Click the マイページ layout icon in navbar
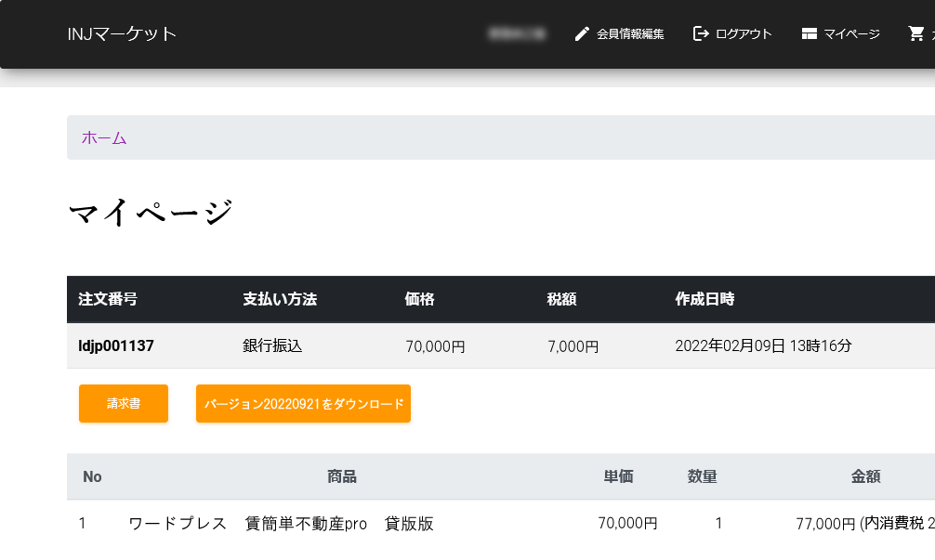 coord(809,34)
